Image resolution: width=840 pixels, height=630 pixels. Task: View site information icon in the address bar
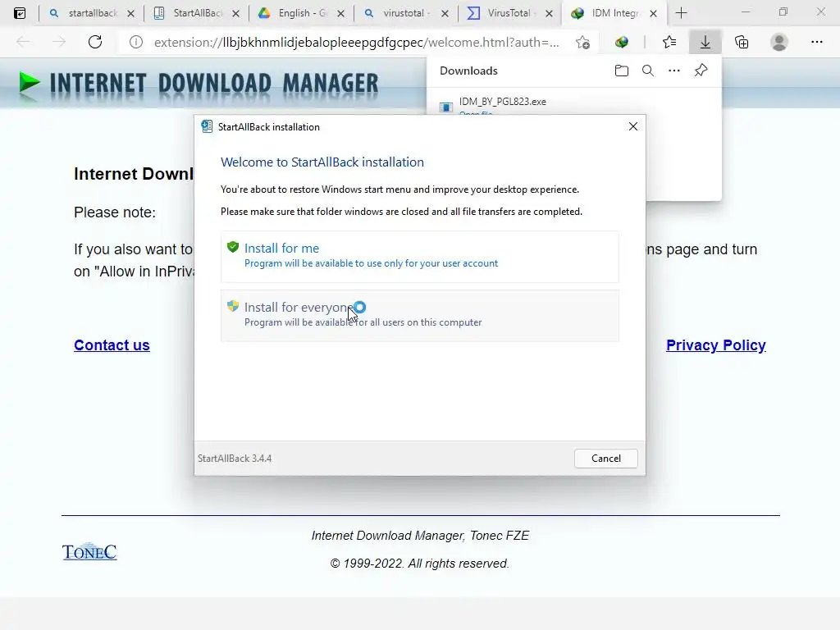click(136, 42)
